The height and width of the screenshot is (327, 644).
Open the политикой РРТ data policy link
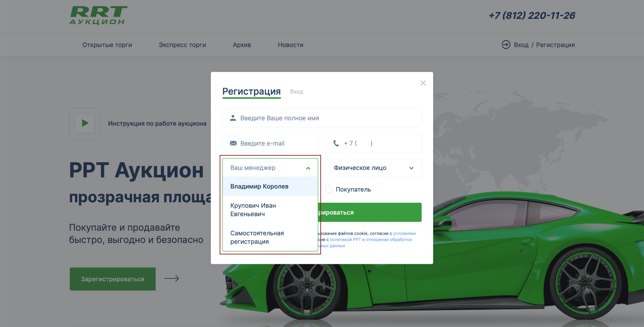tap(371, 240)
